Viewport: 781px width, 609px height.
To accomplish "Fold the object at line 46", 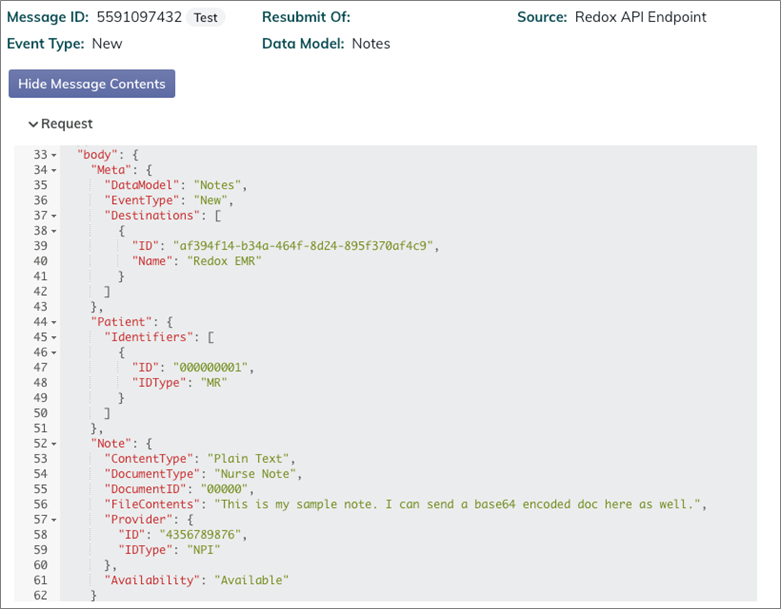I will tap(54, 353).
